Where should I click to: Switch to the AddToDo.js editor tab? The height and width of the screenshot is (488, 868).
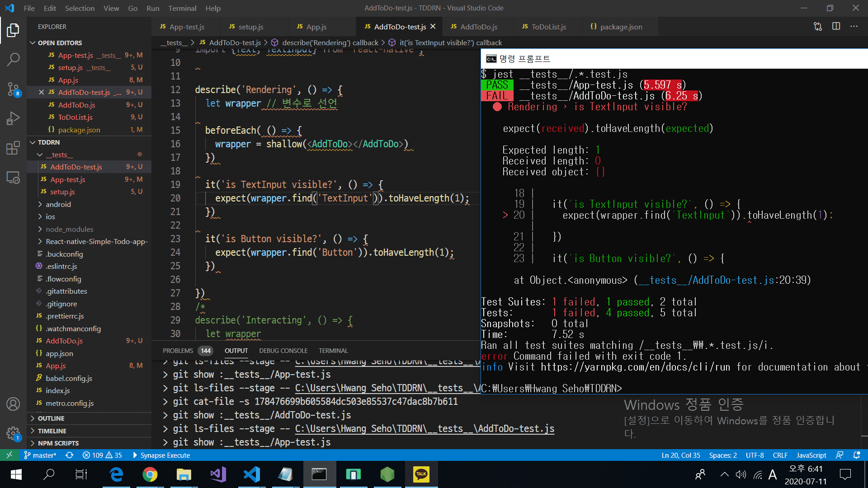[478, 27]
